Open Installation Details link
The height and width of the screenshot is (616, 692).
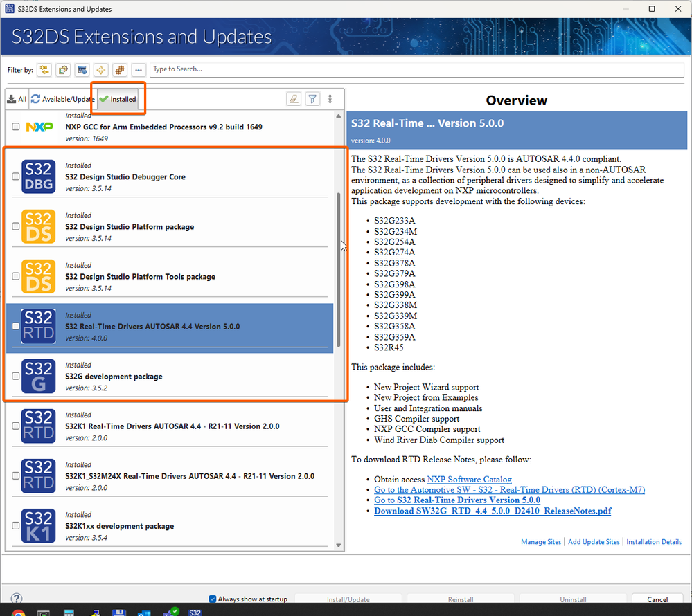(x=654, y=541)
